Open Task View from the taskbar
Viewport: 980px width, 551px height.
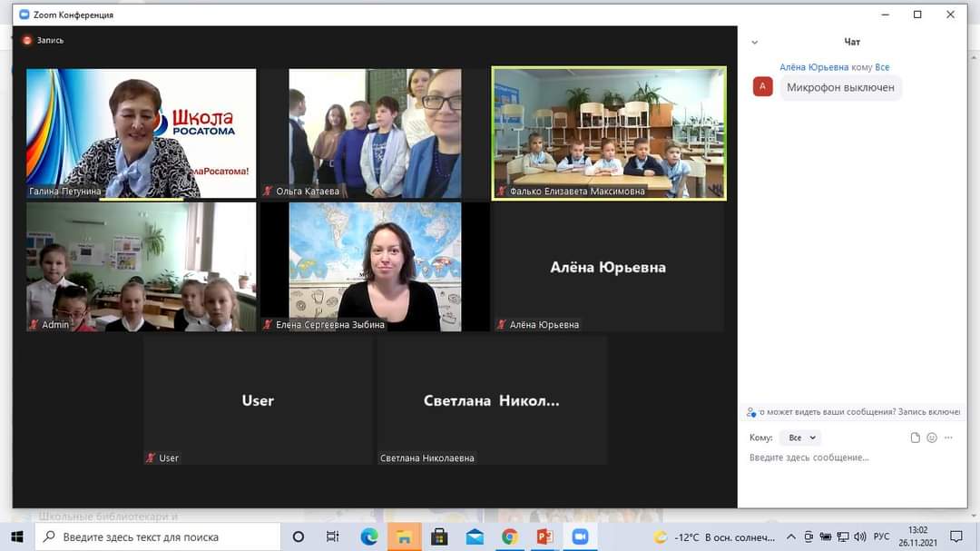332,536
